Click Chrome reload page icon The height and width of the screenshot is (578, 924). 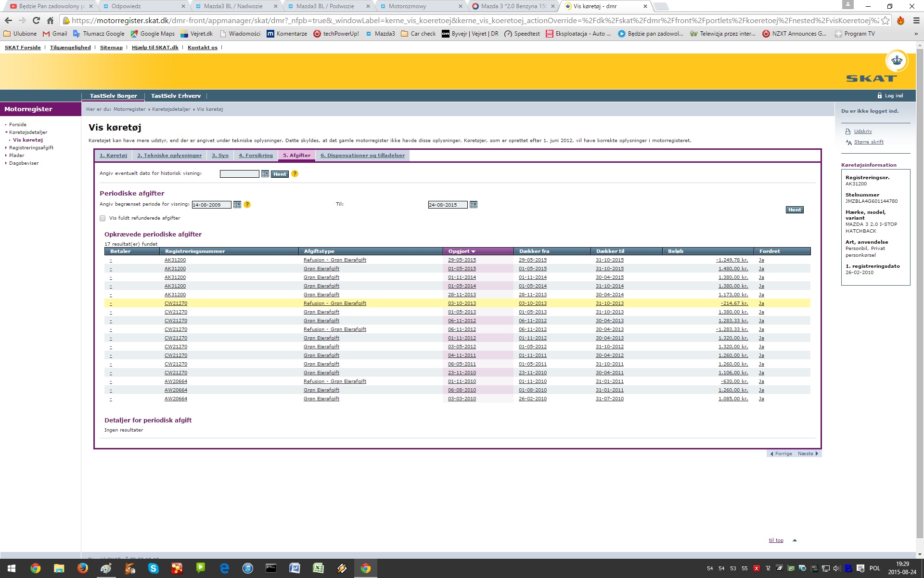[36, 20]
